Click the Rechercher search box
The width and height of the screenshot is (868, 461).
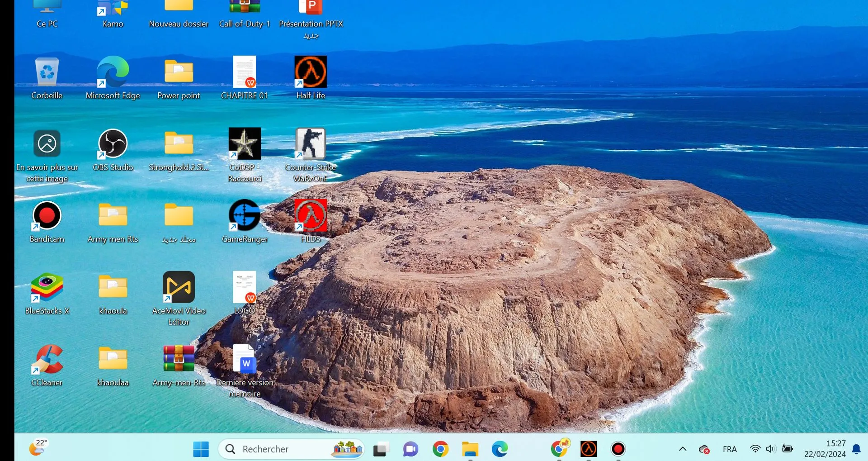point(291,449)
